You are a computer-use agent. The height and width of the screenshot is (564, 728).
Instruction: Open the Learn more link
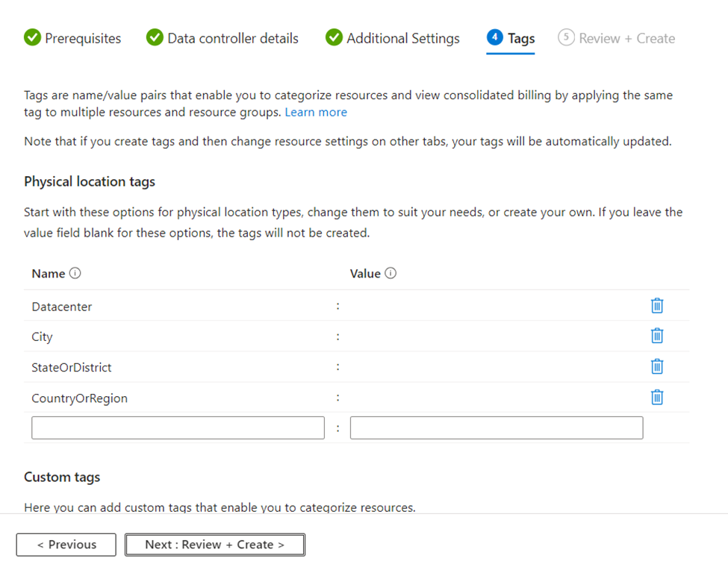(316, 112)
